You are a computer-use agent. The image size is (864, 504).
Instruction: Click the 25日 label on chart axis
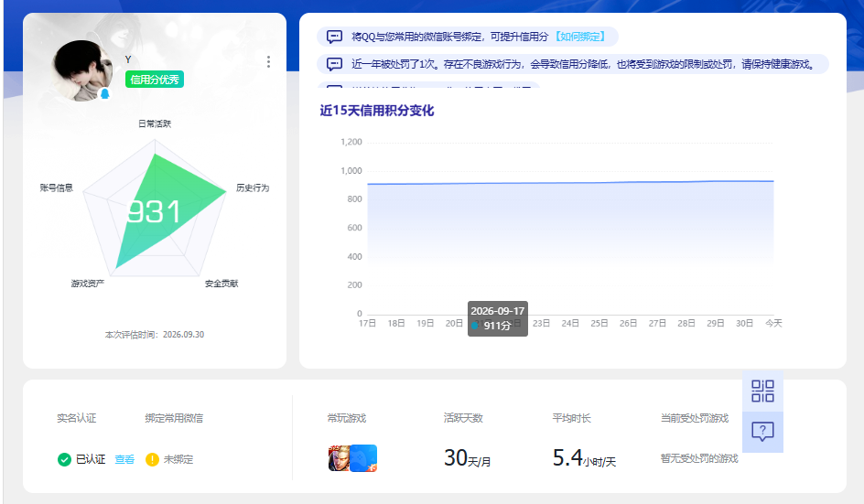point(599,323)
